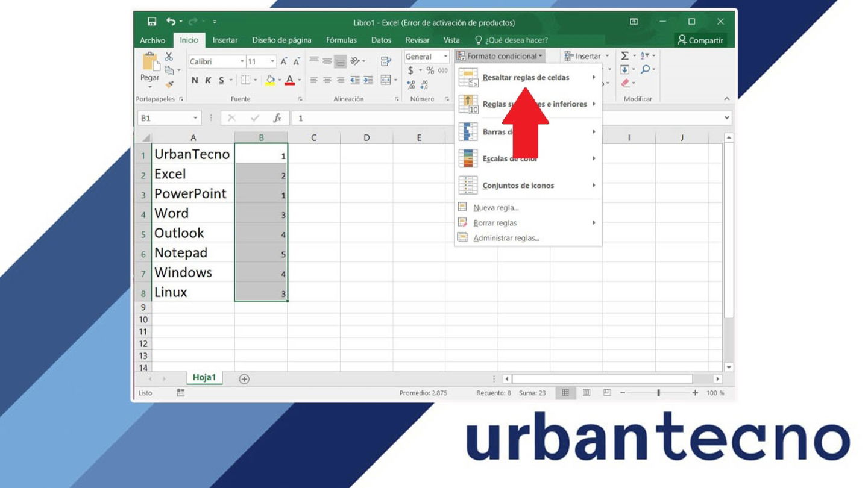The image size is (868, 488).
Task: Click the Insert Function fx icon
Action: click(x=277, y=118)
